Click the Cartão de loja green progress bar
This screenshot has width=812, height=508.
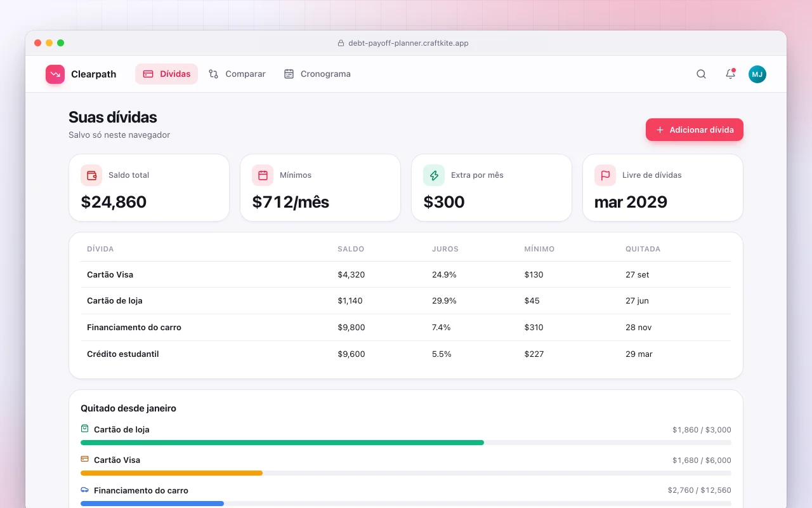[x=282, y=443]
